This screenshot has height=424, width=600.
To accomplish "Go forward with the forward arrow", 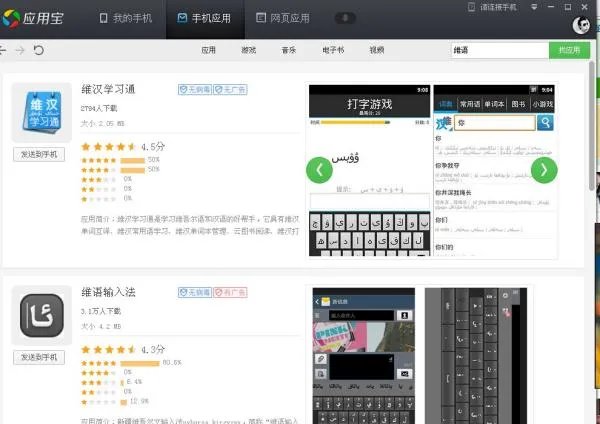I will 20,50.
